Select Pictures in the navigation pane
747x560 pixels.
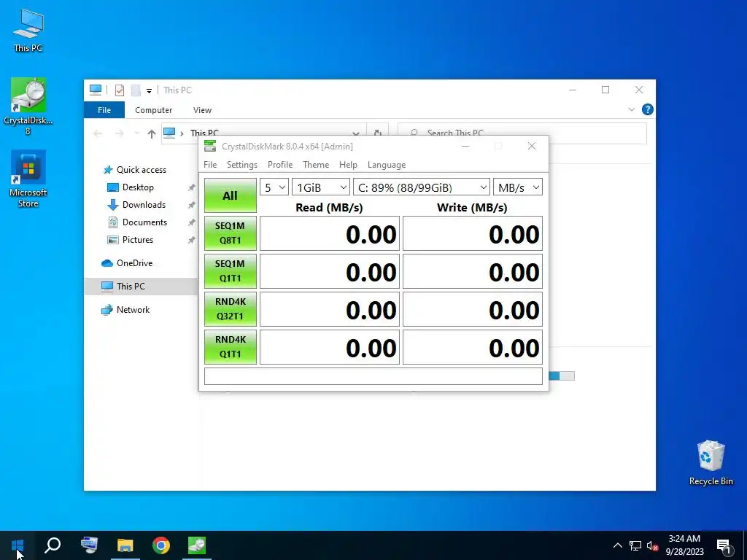[138, 239]
